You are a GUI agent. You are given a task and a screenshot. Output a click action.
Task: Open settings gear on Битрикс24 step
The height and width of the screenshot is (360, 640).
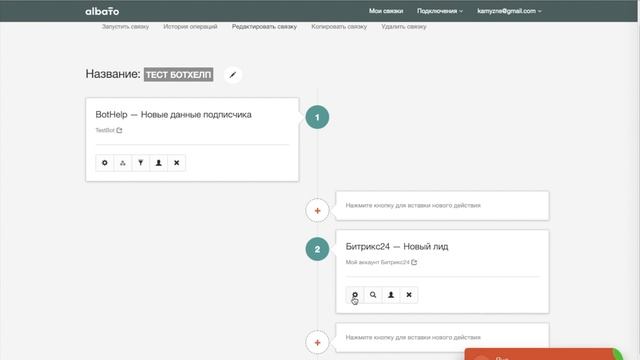[x=355, y=295]
